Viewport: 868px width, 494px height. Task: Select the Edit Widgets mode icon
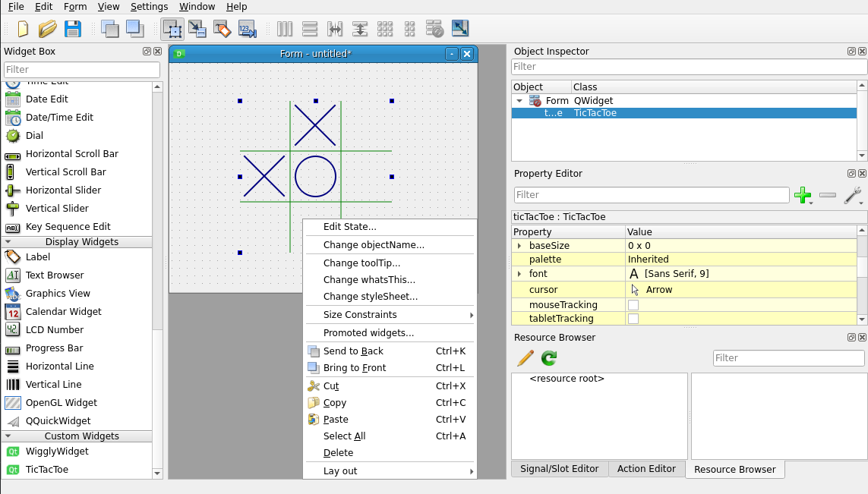coord(172,30)
